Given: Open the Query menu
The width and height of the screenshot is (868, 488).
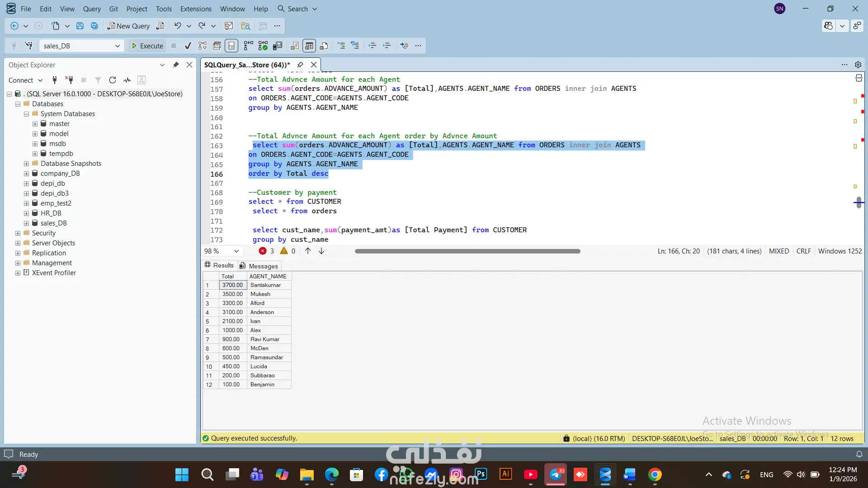Looking at the screenshot, I should [x=92, y=9].
